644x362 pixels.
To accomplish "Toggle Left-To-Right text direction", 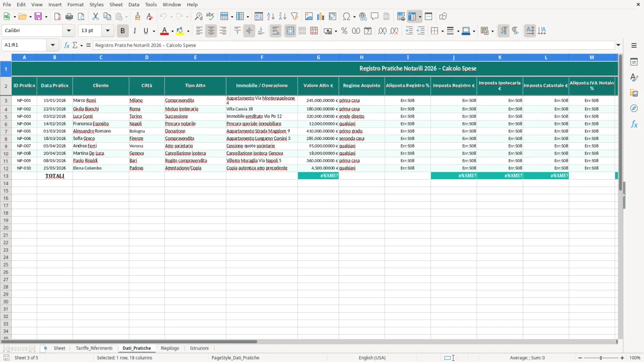I will (x=503, y=31).
